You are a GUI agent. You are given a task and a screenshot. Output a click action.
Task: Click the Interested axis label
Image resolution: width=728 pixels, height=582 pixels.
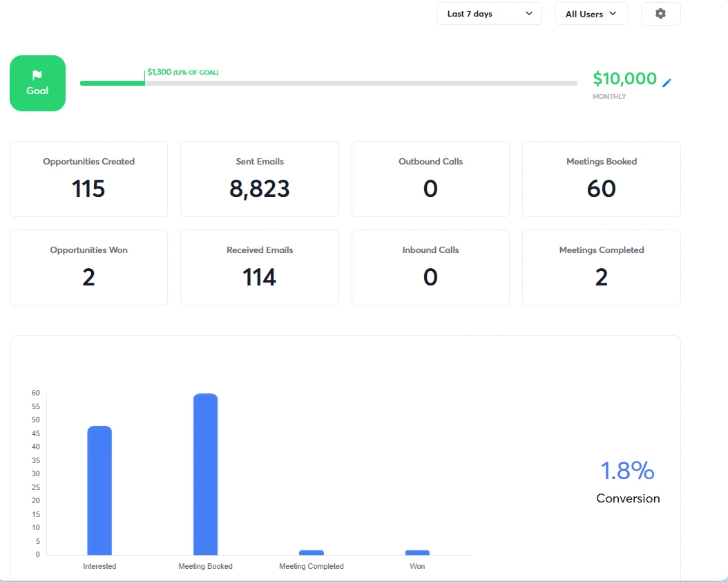[99, 566]
